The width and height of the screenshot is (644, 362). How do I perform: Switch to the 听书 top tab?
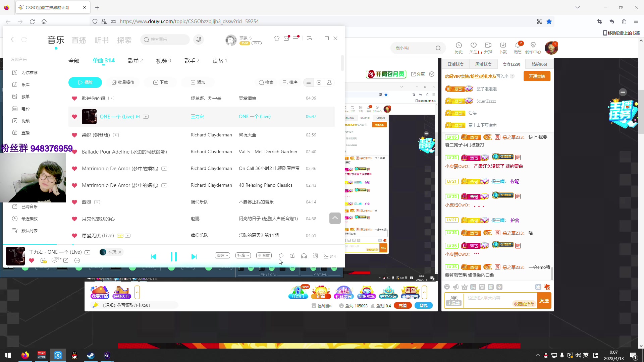102,40
